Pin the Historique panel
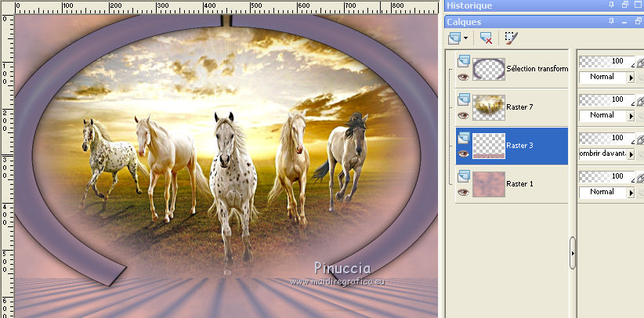Screen dimensions: 644x318 [612, 5]
